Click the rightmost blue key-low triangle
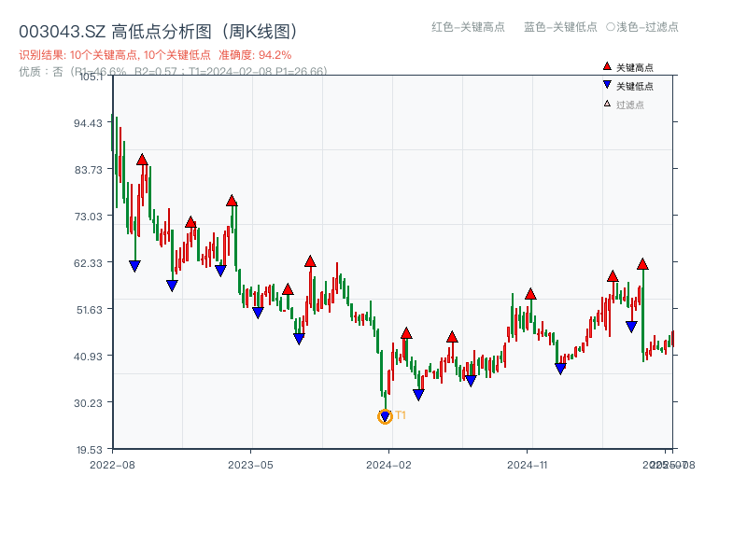Screen dimensions: 747x560 point(631,327)
